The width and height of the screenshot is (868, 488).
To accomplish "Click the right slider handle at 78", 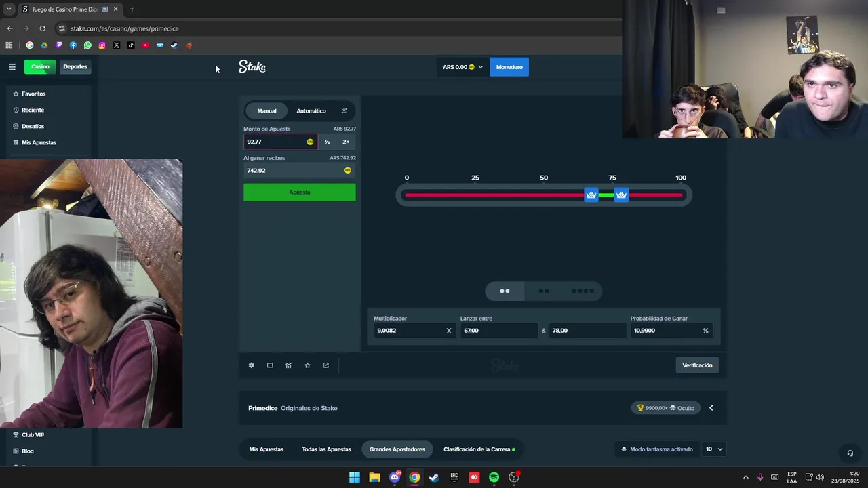I will (x=621, y=195).
